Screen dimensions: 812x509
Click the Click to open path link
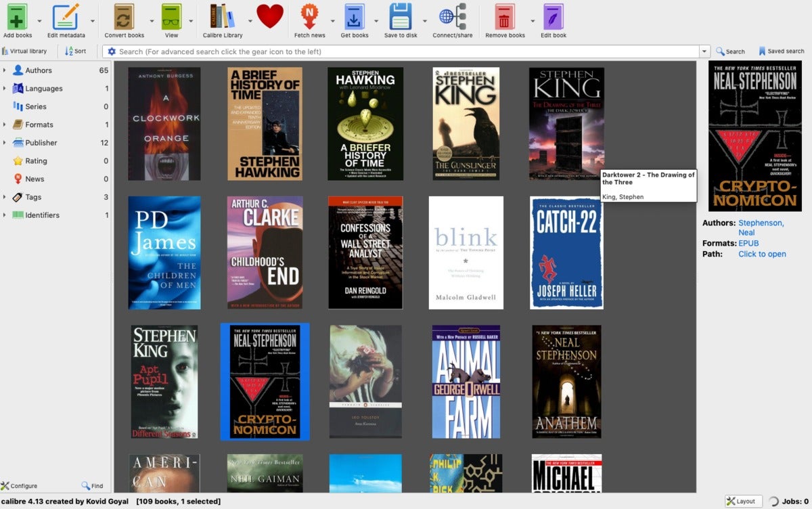click(x=762, y=254)
